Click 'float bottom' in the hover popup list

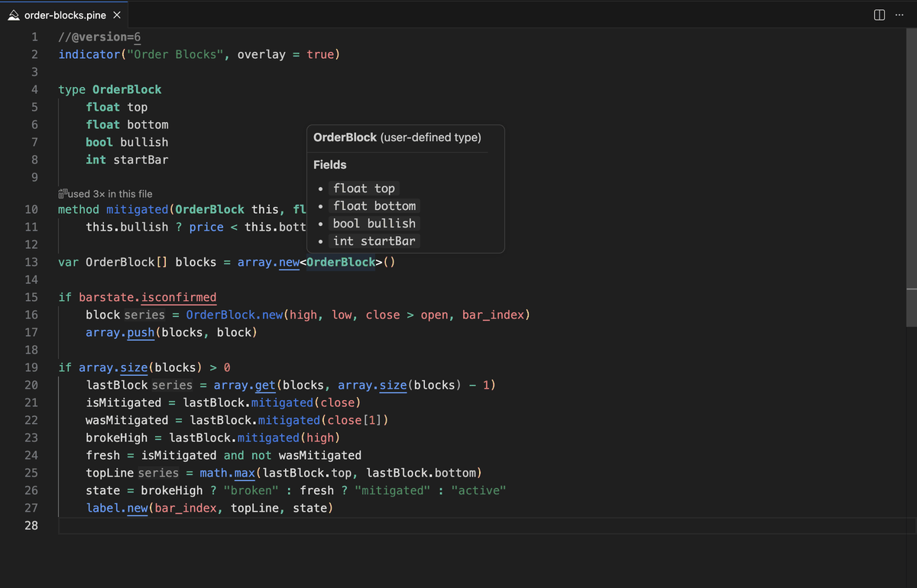point(374,206)
